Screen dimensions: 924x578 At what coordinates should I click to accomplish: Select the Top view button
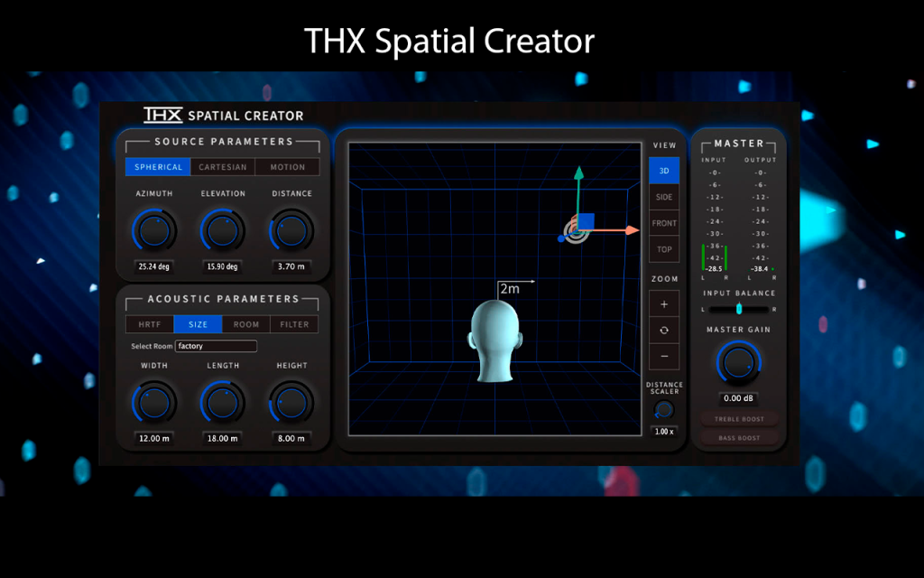[x=664, y=249]
